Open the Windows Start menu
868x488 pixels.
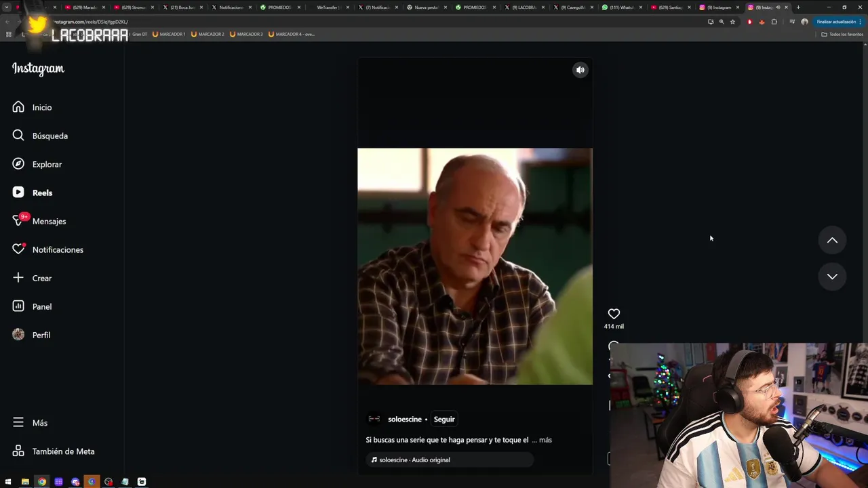[8, 482]
